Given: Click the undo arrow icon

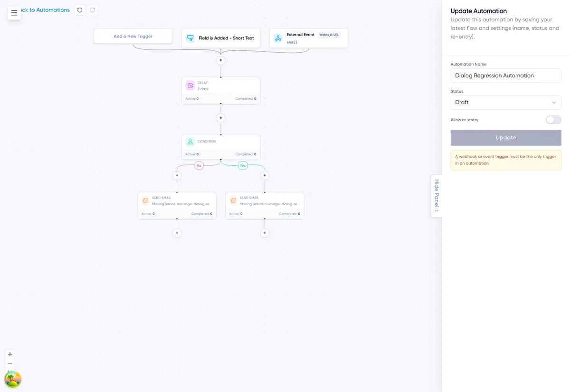Looking at the screenshot, I should coord(80,10).
